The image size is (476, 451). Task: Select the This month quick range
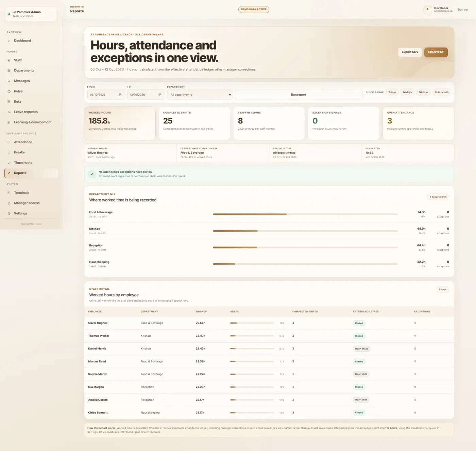[442, 93]
